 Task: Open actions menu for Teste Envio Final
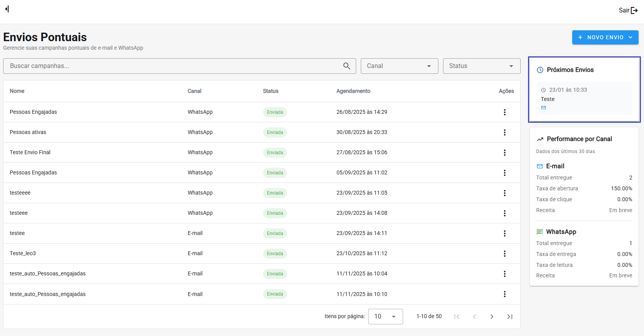(x=504, y=153)
